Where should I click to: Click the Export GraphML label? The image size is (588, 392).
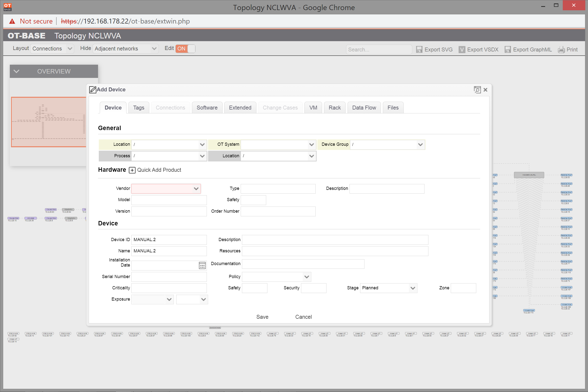tap(532, 49)
